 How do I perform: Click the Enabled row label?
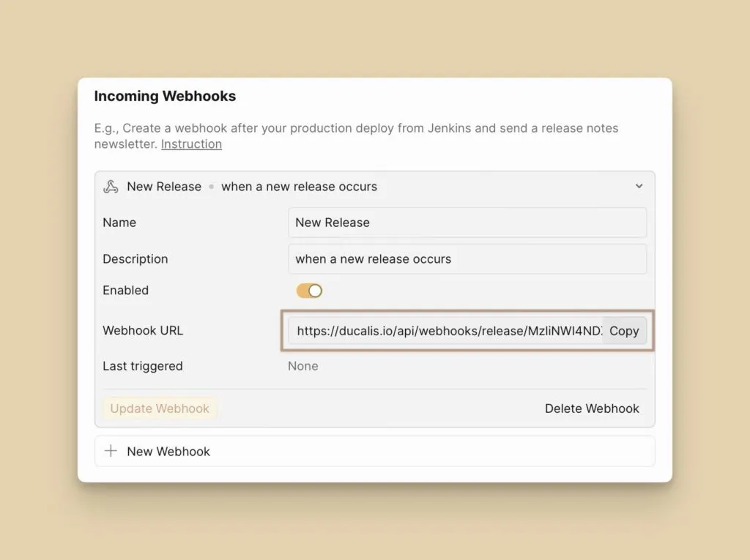(x=125, y=290)
